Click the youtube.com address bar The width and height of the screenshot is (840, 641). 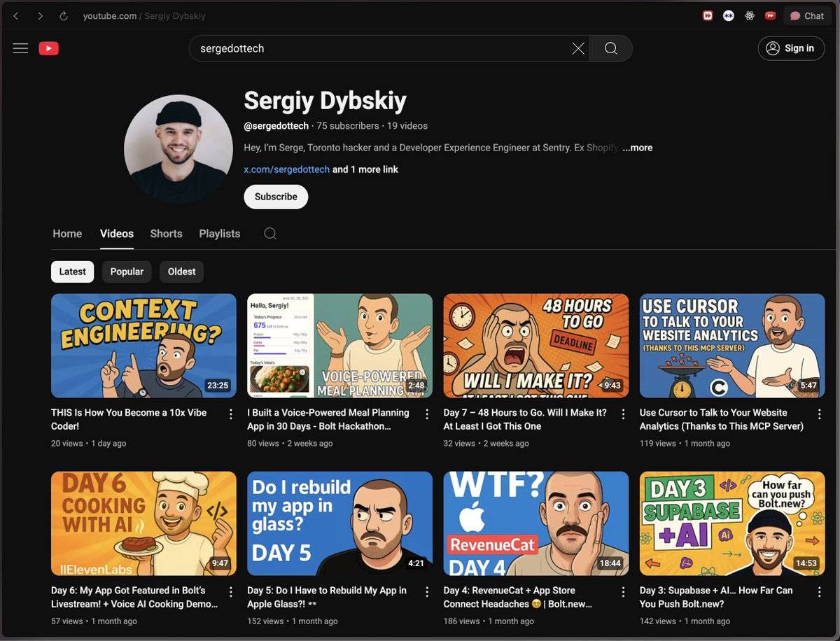[144, 15]
